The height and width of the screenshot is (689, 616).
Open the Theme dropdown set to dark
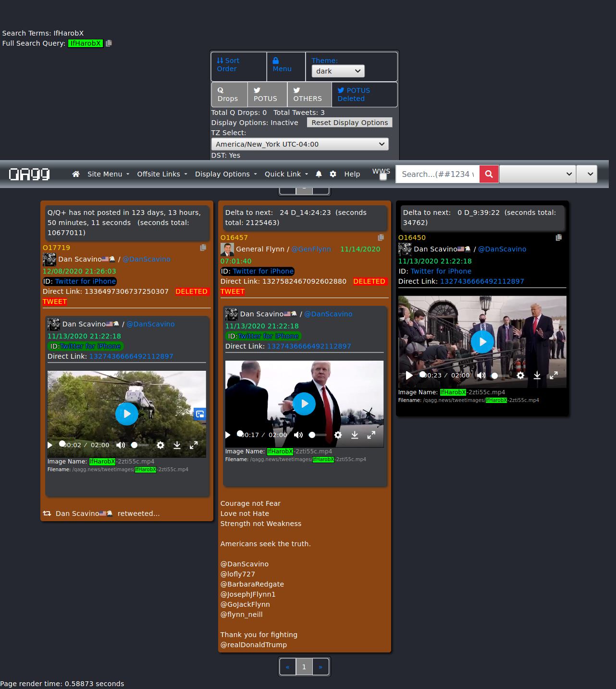tap(338, 71)
